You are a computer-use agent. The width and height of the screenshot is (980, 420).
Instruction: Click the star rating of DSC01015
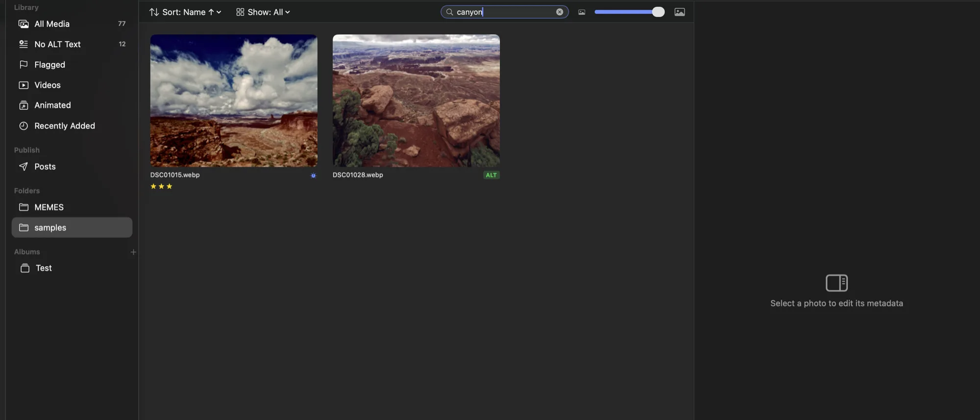pos(161,186)
